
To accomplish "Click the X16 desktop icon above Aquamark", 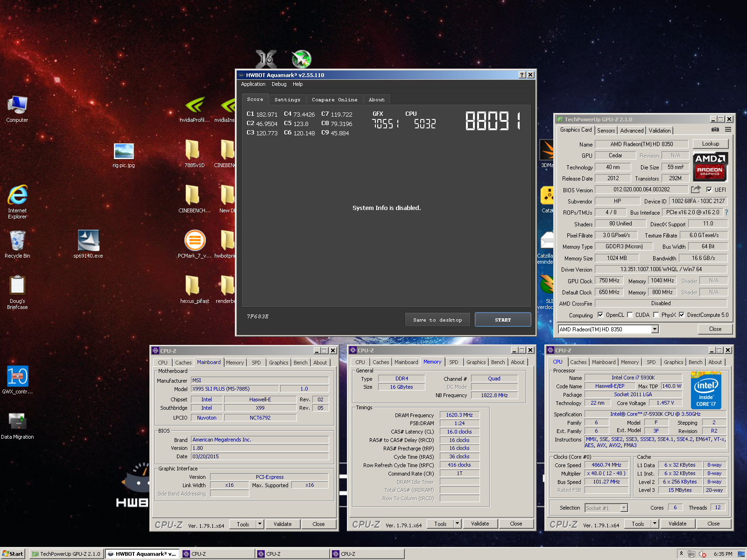I will click(266, 59).
